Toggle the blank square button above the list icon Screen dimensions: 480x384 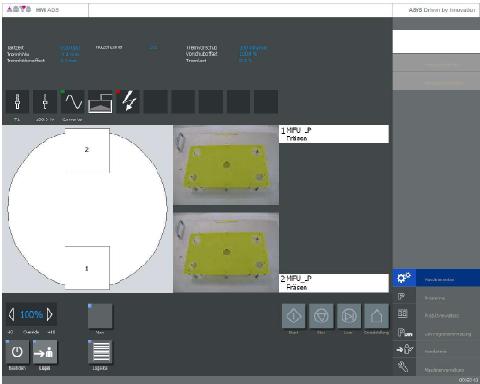(100, 316)
